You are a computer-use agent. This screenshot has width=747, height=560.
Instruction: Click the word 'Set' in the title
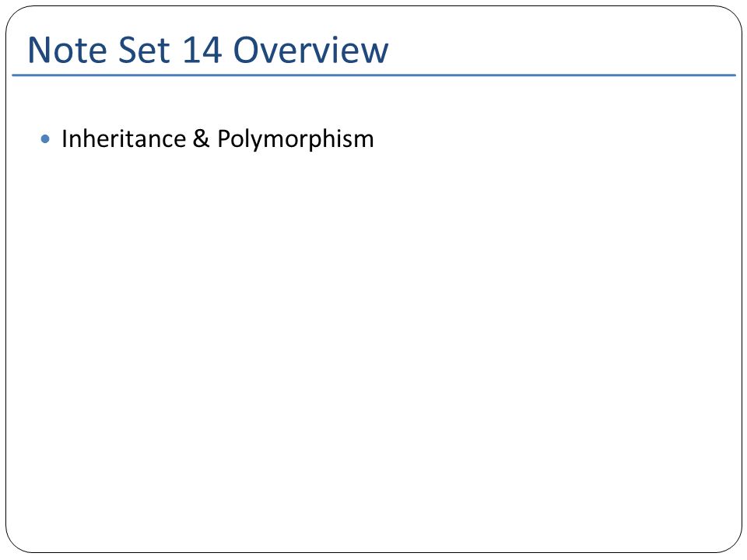[144, 50]
